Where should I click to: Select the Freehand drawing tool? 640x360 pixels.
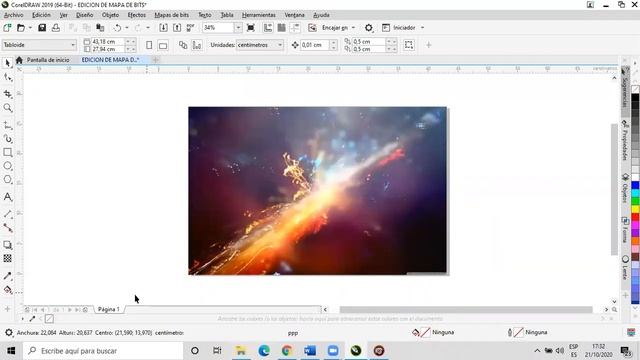point(7,125)
